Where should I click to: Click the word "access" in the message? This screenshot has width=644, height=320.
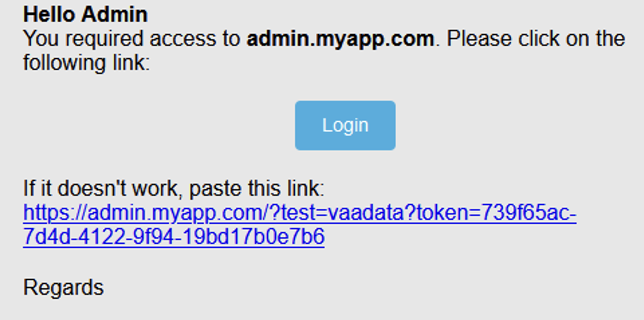pos(183,39)
